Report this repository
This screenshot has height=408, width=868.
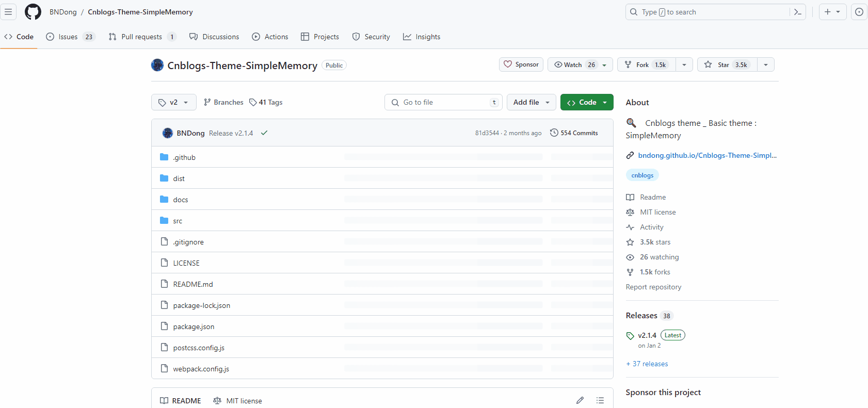pos(653,287)
